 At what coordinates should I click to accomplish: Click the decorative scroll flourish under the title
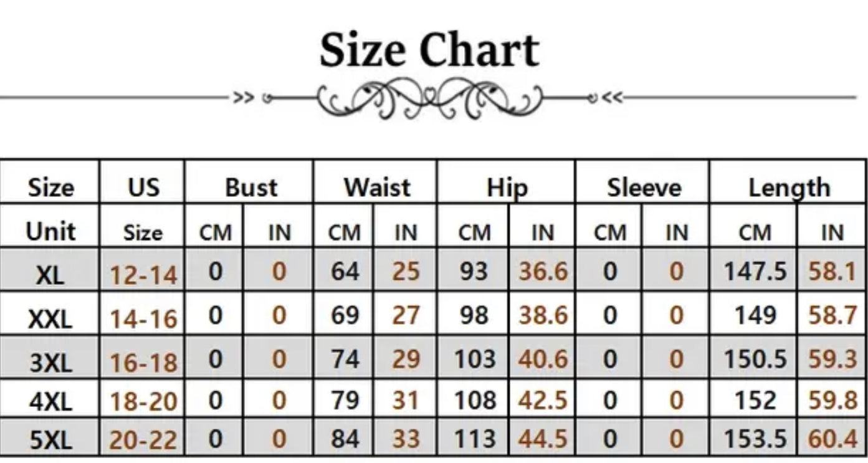[x=430, y=98]
